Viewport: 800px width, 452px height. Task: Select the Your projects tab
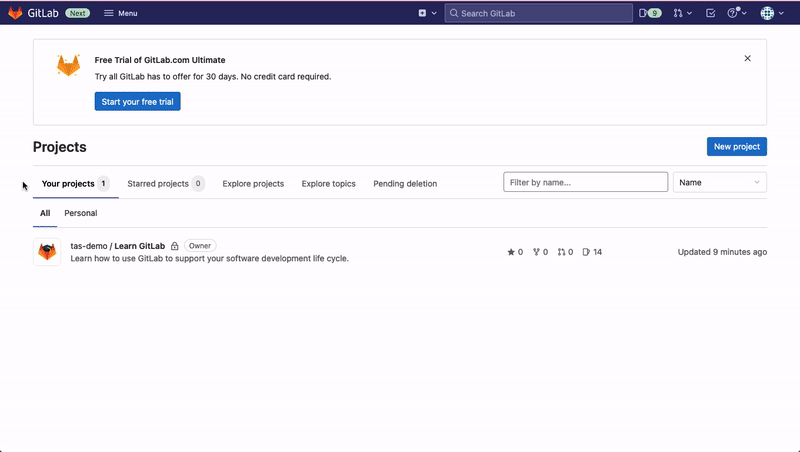click(76, 184)
